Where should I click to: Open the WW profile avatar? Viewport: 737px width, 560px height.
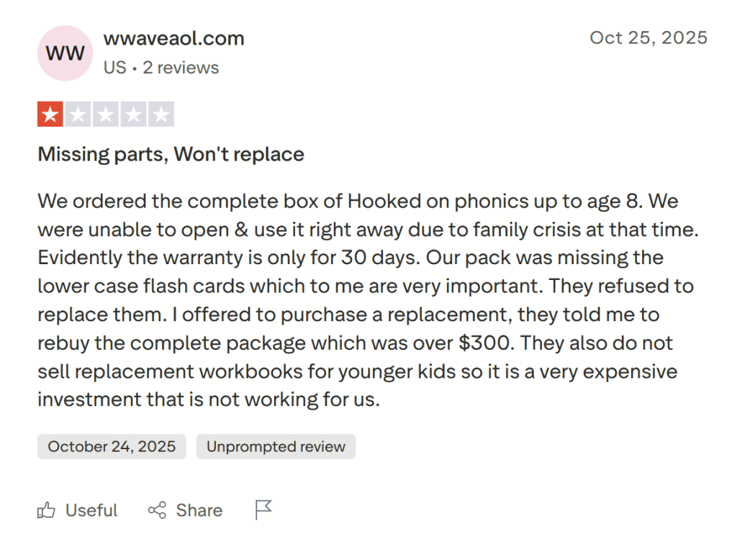[65, 53]
